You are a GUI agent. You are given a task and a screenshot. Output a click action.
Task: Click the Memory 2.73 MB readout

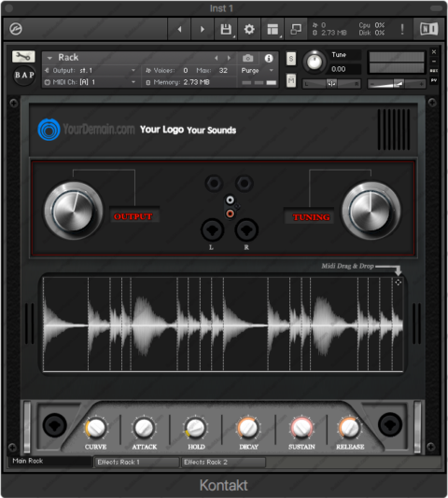pyautogui.click(x=177, y=82)
